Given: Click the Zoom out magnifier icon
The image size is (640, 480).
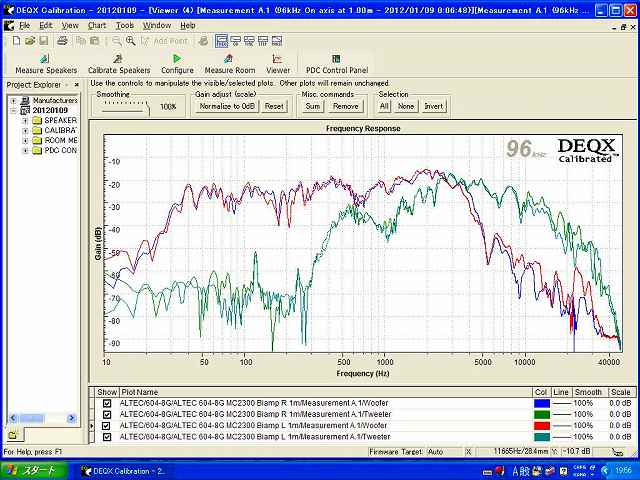Looking at the screenshot, I should pyautogui.click(x=117, y=40).
